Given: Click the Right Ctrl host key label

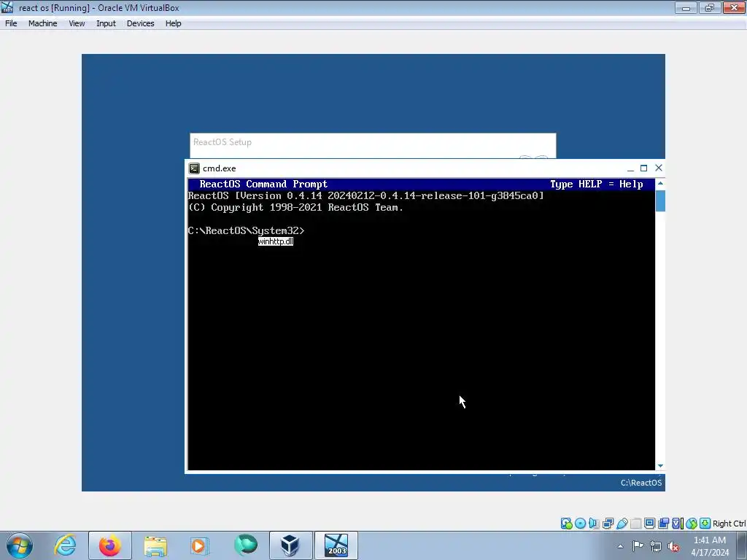Looking at the screenshot, I should (729, 524).
